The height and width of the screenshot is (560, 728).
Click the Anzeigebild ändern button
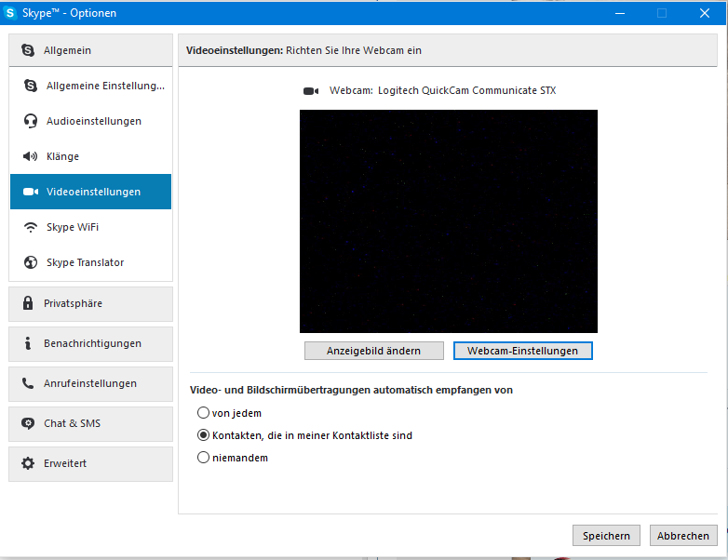point(373,351)
